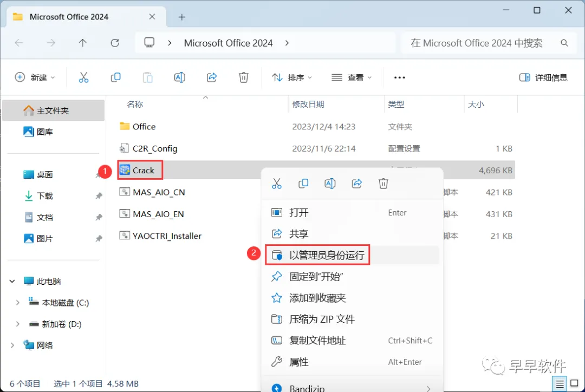Open 文档 in the sidebar
The width and height of the screenshot is (585, 392).
click(x=53, y=217)
